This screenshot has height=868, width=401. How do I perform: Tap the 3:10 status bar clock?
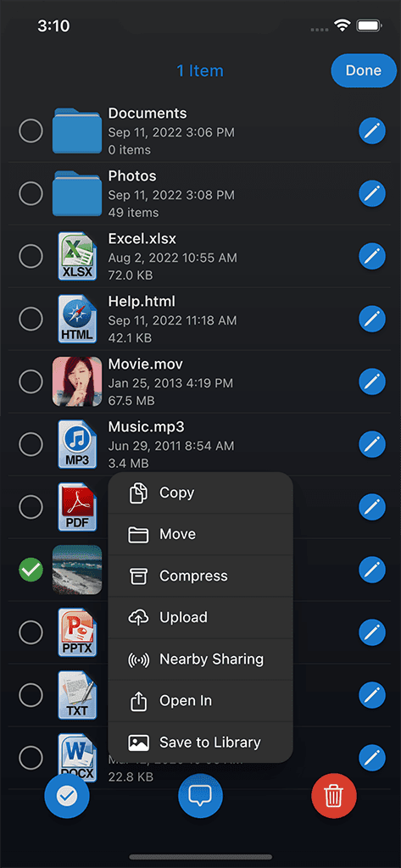click(53, 25)
